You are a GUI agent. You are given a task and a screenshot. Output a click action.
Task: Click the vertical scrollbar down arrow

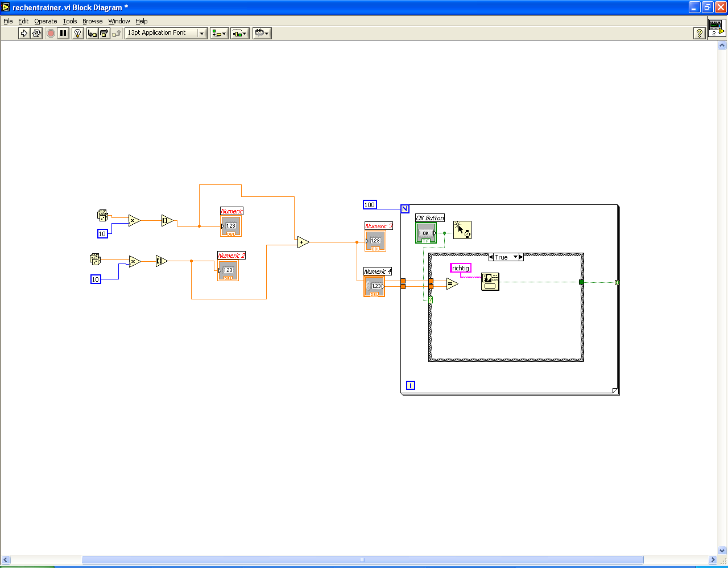tap(723, 551)
